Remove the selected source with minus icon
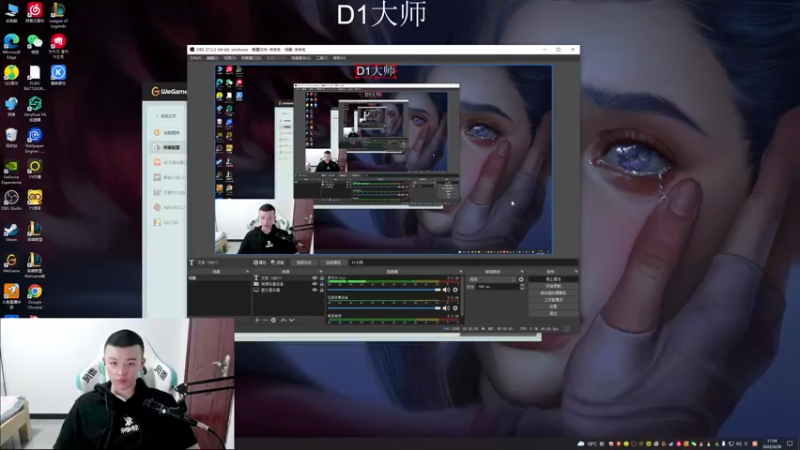The height and width of the screenshot is (450, 800). pyautogui.click(x=265, y=320)
